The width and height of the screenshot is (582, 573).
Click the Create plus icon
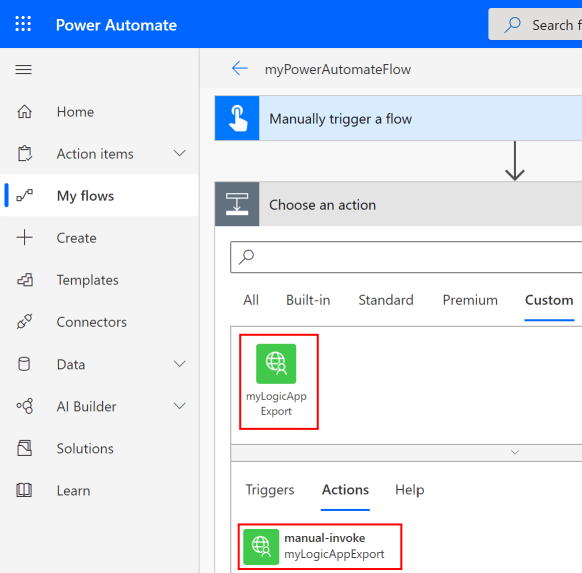[x=24, y=238]
